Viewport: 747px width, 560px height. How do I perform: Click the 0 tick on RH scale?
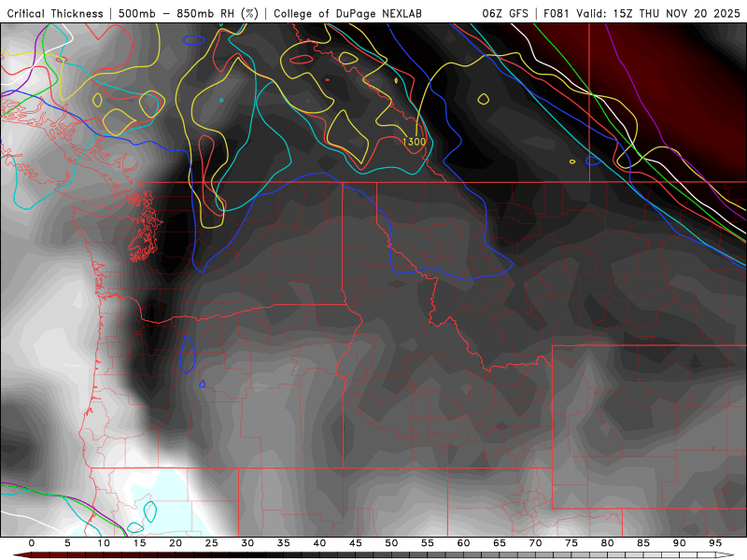[x=32, y=543]
